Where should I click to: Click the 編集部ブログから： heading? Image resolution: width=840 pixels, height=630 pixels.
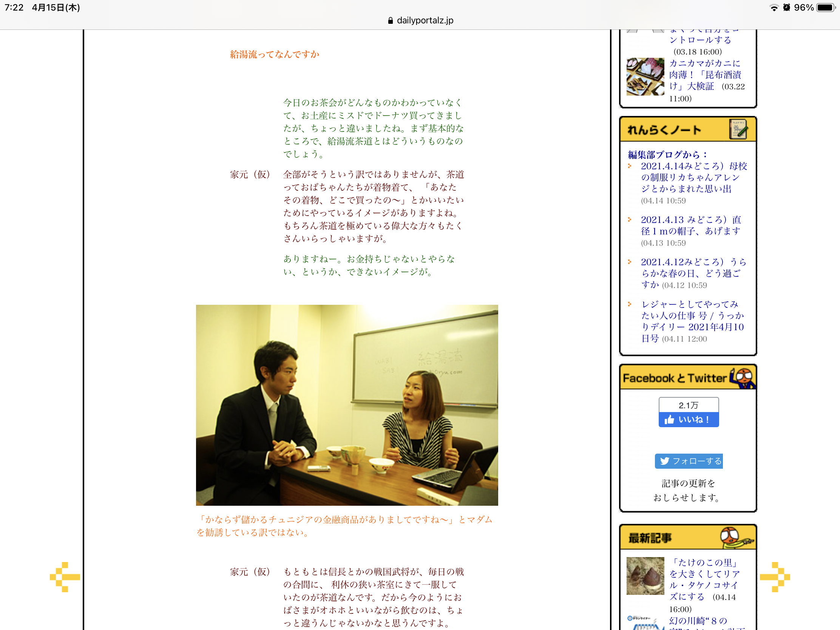coord(668,154)
